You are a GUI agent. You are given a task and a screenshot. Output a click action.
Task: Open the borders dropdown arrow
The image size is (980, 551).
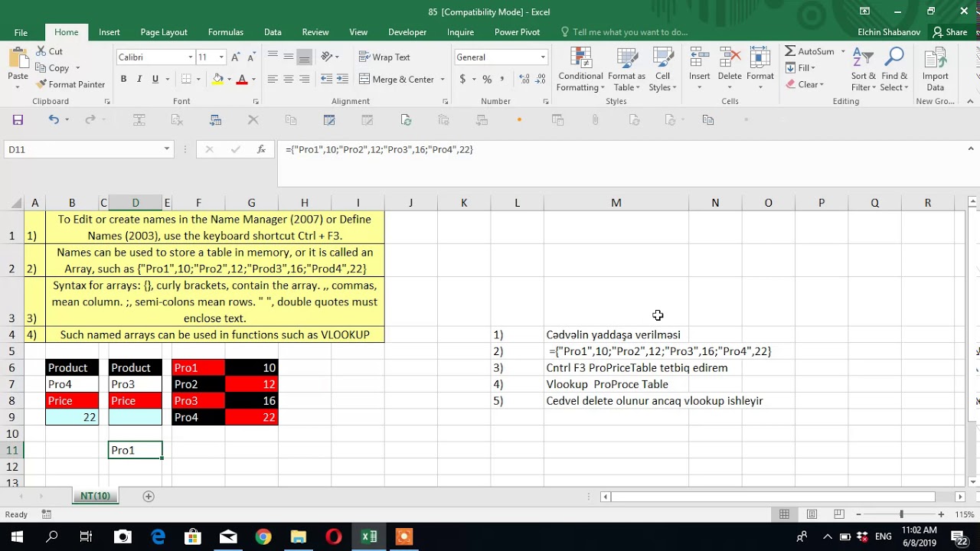pyautogui.click(x=198, y=80)
